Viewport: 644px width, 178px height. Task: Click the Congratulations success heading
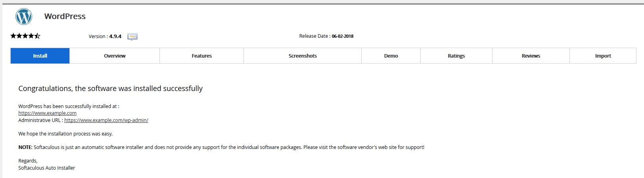pos(111,88)
